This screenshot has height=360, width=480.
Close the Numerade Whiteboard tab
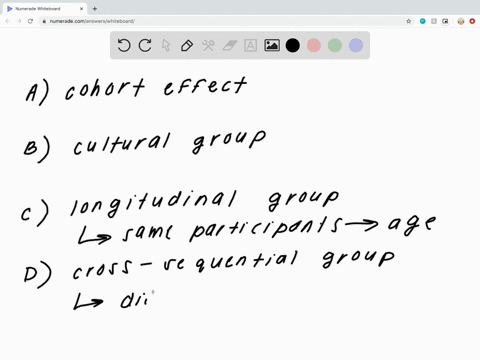[x=81, y=9]
